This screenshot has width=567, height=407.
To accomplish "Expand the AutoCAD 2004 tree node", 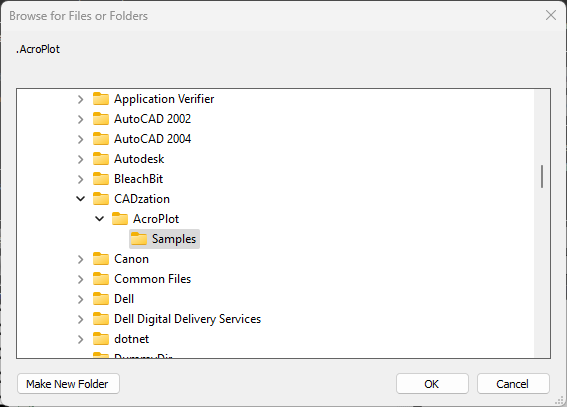I will click(81, 139).
